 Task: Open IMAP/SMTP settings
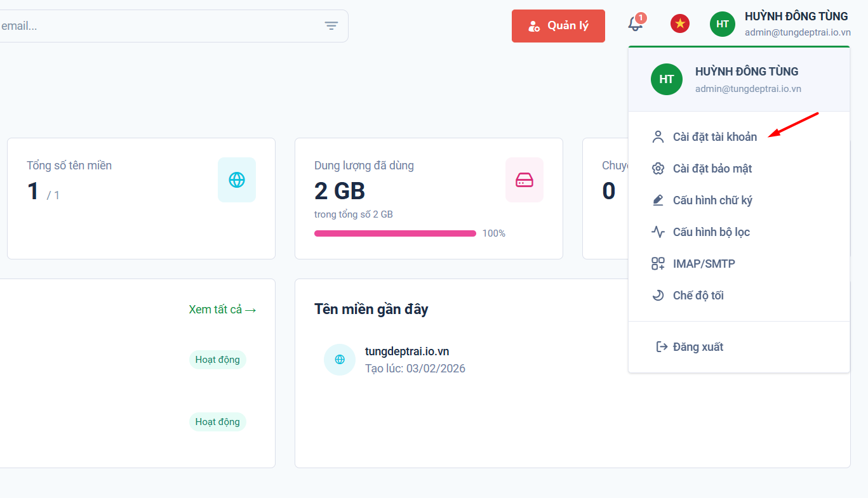tap(704, 264)
